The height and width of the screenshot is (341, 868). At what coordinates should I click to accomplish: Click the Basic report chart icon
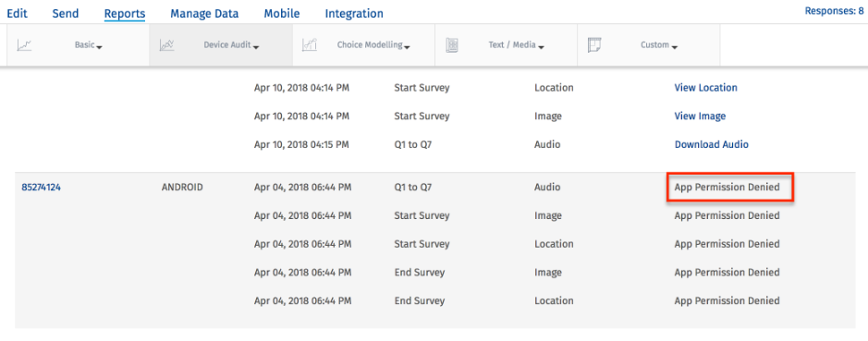[x=24, y=45]
